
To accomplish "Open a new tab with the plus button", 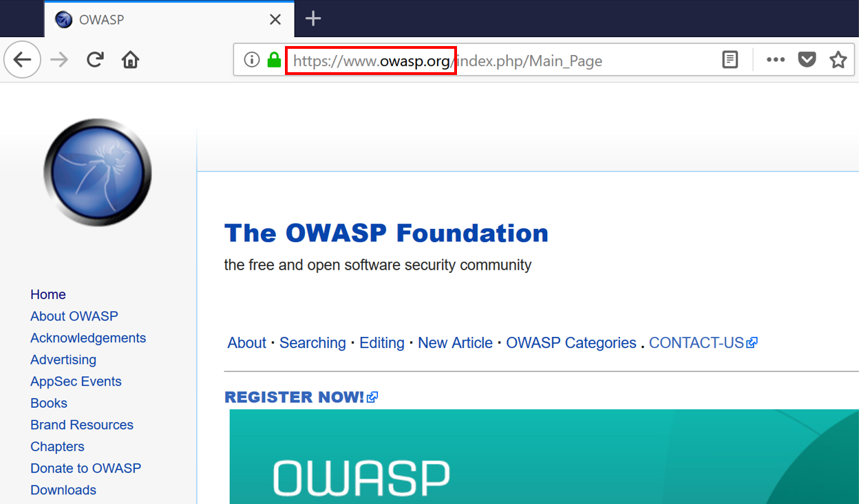I will (x=313, y=19).
